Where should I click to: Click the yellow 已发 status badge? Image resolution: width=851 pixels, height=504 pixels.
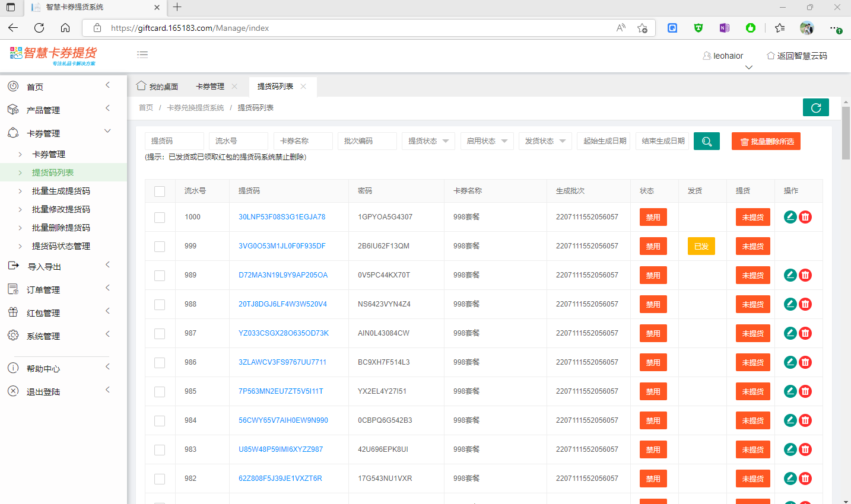pos(701,246)
